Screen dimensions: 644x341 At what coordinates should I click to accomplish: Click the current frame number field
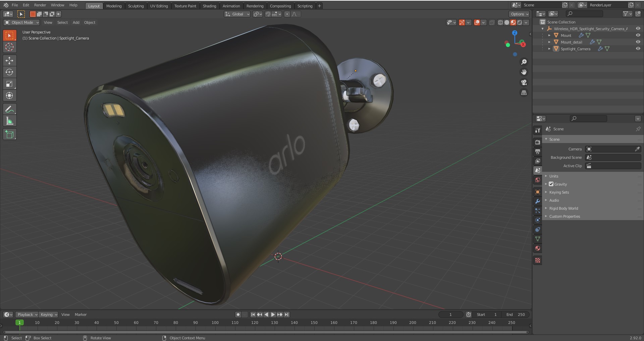[450, 315]
